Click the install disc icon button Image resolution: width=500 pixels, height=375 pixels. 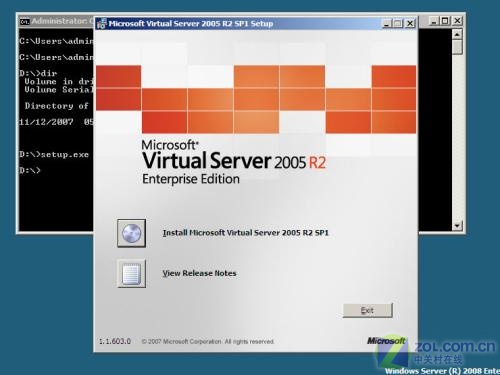coord(131,233)
